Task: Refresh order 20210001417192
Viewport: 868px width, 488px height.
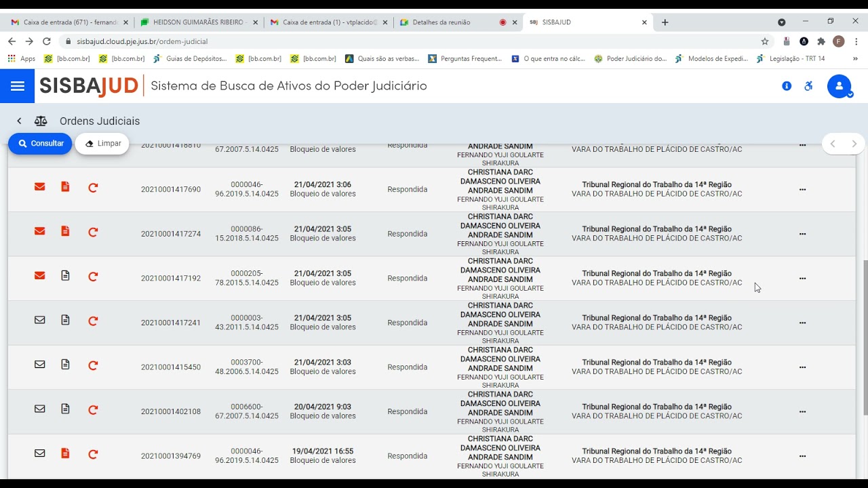Action: tap(93, 276)
